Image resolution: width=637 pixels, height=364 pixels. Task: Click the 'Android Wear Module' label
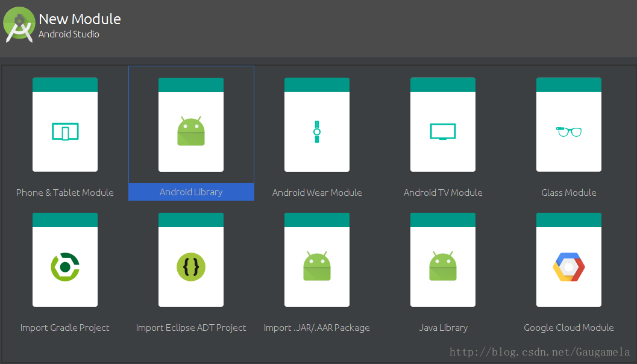click(x=317, y=193)
